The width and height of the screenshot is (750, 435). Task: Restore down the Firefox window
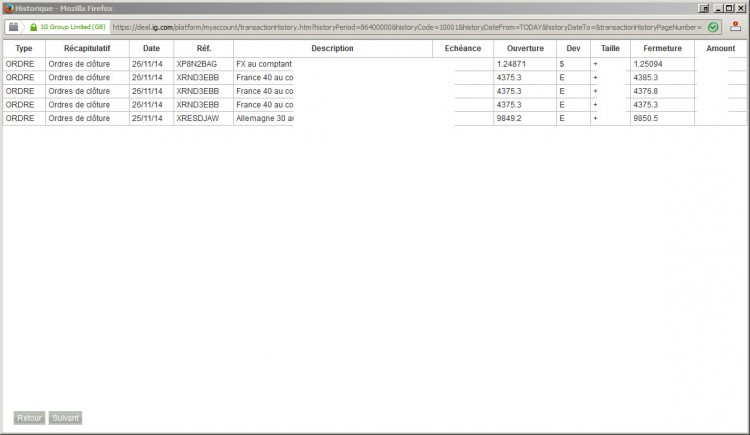pos(728,8)
